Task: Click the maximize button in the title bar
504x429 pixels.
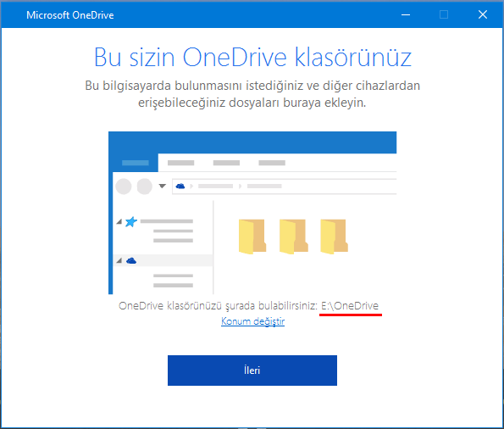Action: tap(444, 14)
